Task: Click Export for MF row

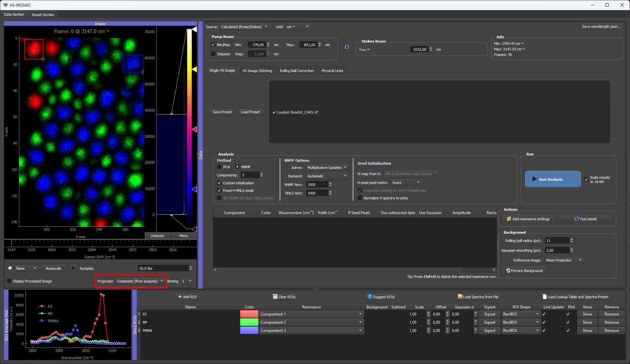Action: (x=490, y=322)
